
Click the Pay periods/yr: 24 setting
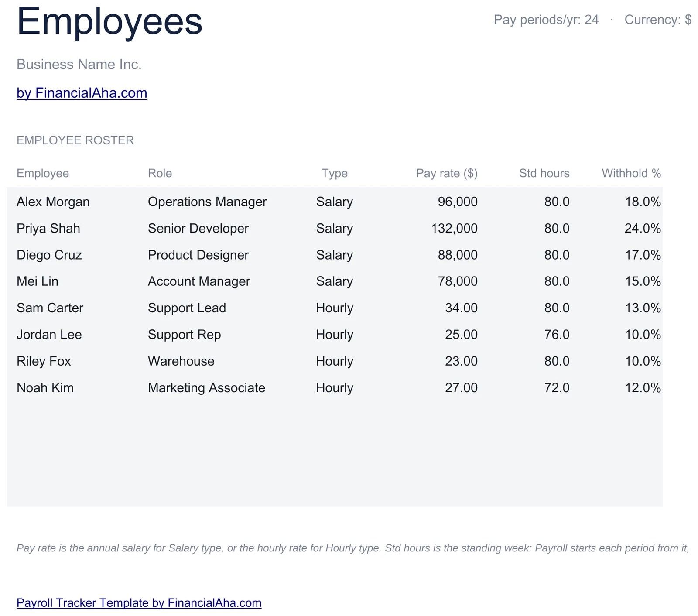pos(546,20)
